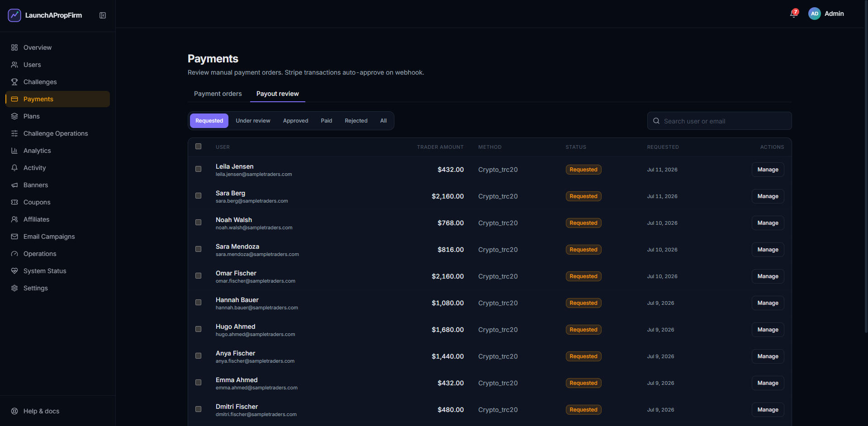Screen dimensions: 868x426
Task: Select the Payout review tab
Action: point(278,94)
